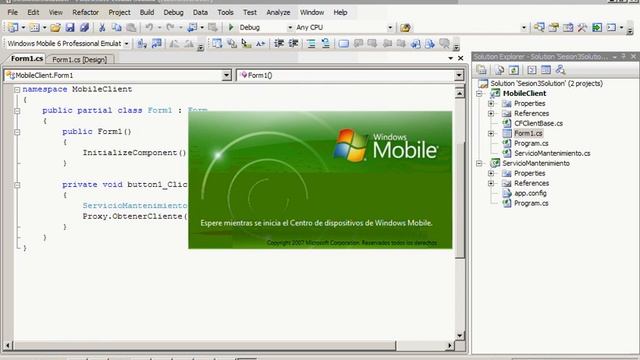Screen dimensions: 640x360
Task: Collapse the ServicioMantenimiento project node
Action: coord(480,163)
